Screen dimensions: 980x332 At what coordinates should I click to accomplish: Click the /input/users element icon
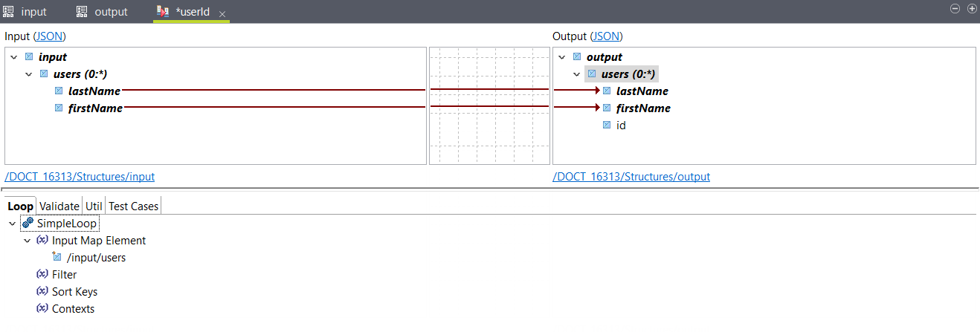point(57,258)
